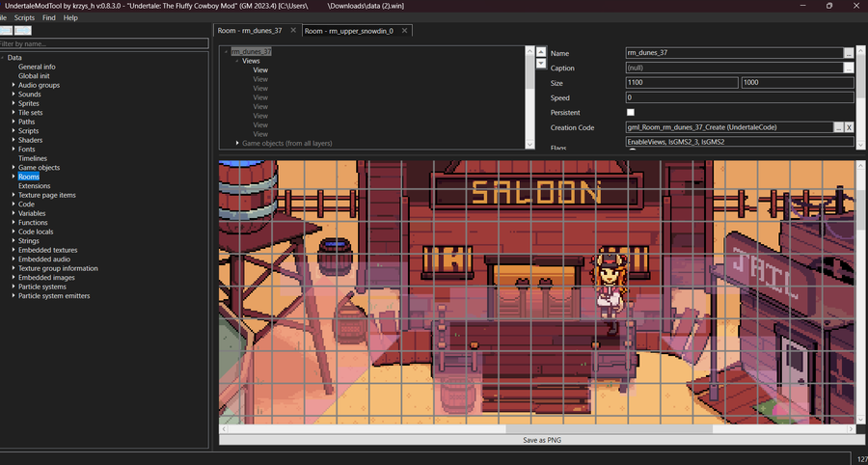
Task: Click the Name field containing rm_dunes_37
Action: coord(735,53)
